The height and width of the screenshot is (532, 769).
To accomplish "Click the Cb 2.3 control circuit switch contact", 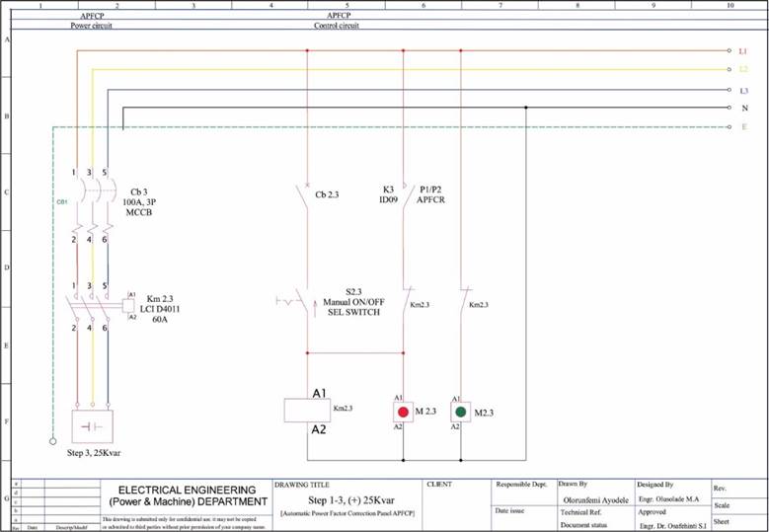I will (x=304, y=193).
